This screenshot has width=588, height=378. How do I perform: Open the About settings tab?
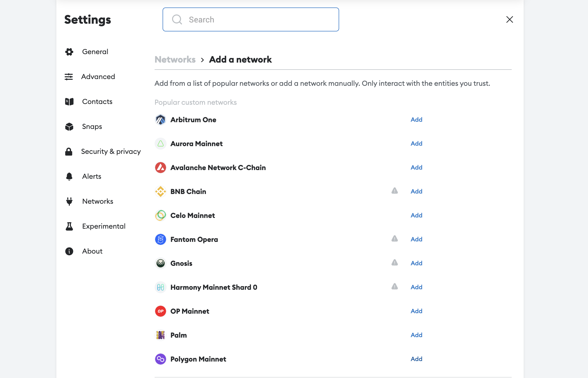click(92, 251)
